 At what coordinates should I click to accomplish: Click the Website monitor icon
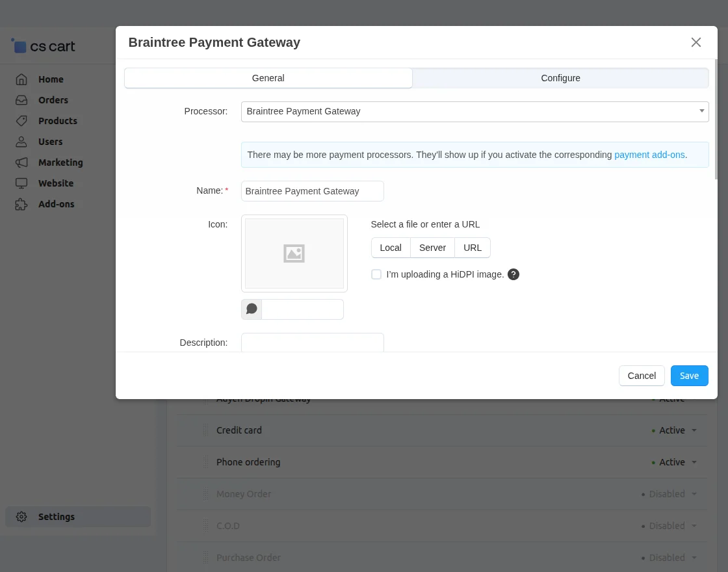click(21, 183)
